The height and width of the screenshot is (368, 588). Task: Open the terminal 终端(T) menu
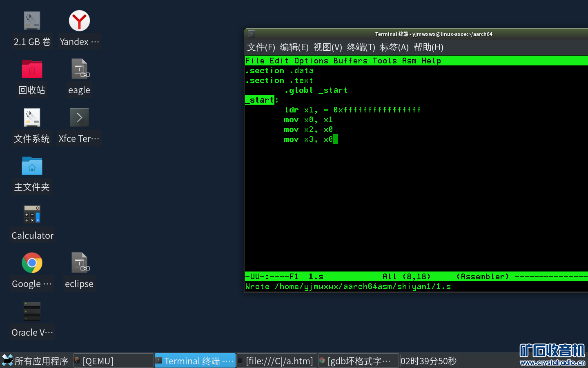pyautogui.click(x=361, y=47)
